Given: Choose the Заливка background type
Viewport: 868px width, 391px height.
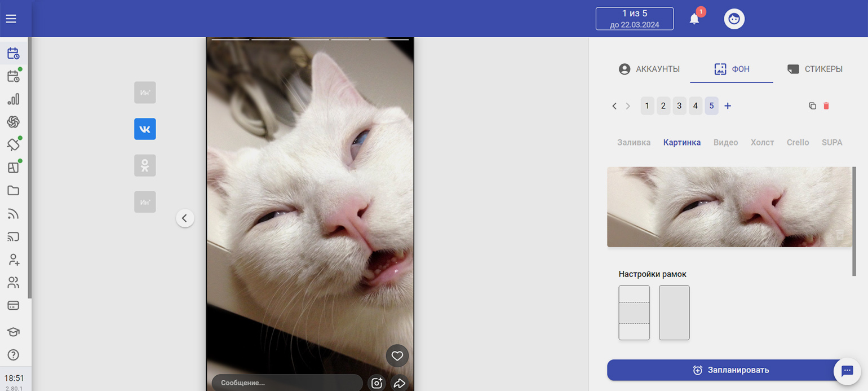Looking at the screenshot, I should point(634,143).
